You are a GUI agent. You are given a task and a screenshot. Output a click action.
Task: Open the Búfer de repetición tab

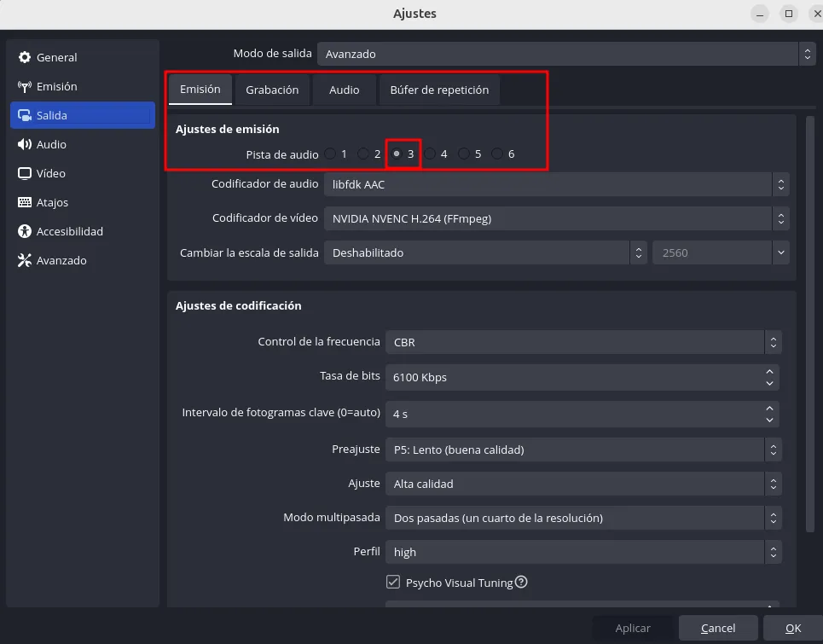(439, 90)
